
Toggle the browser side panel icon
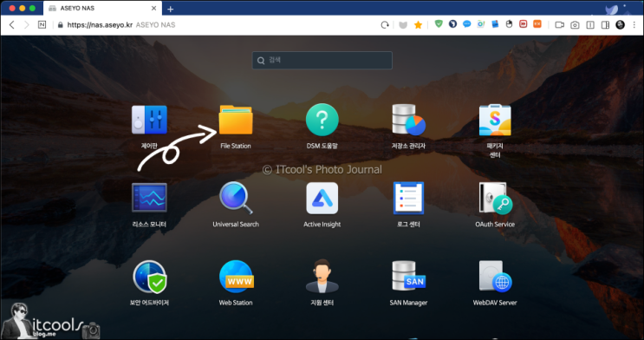605,24
